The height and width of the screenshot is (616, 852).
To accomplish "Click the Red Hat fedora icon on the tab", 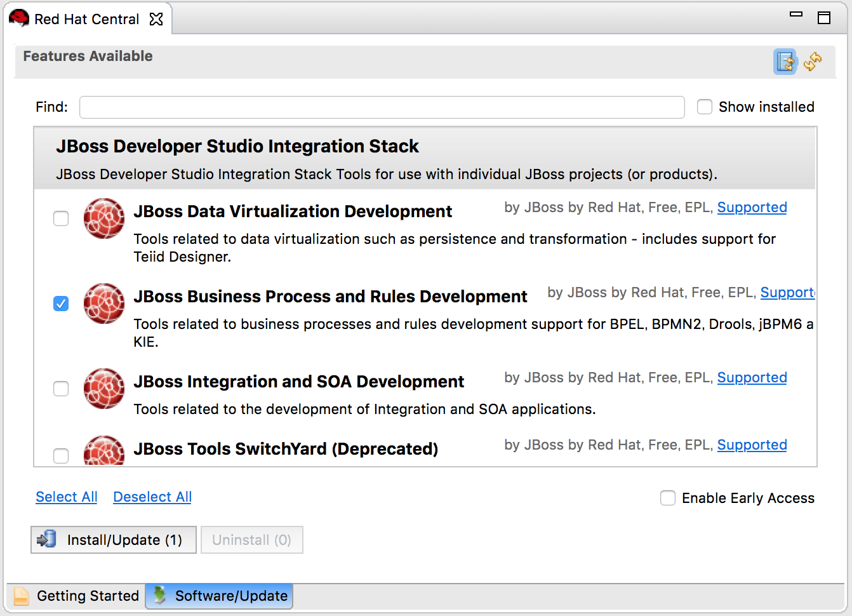I will tap(19, 18).
